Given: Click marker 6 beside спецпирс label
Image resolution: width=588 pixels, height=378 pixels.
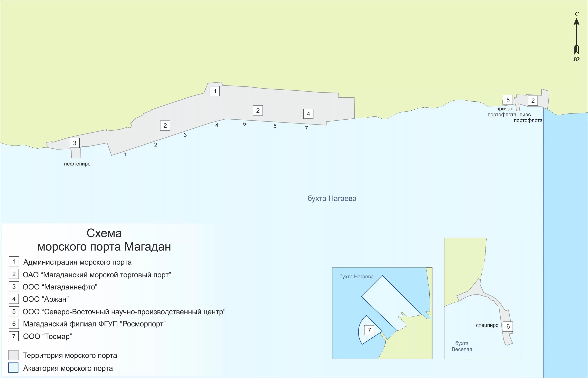Looking at the screenshot, I should pyautogui.click(x=508, y=326).
